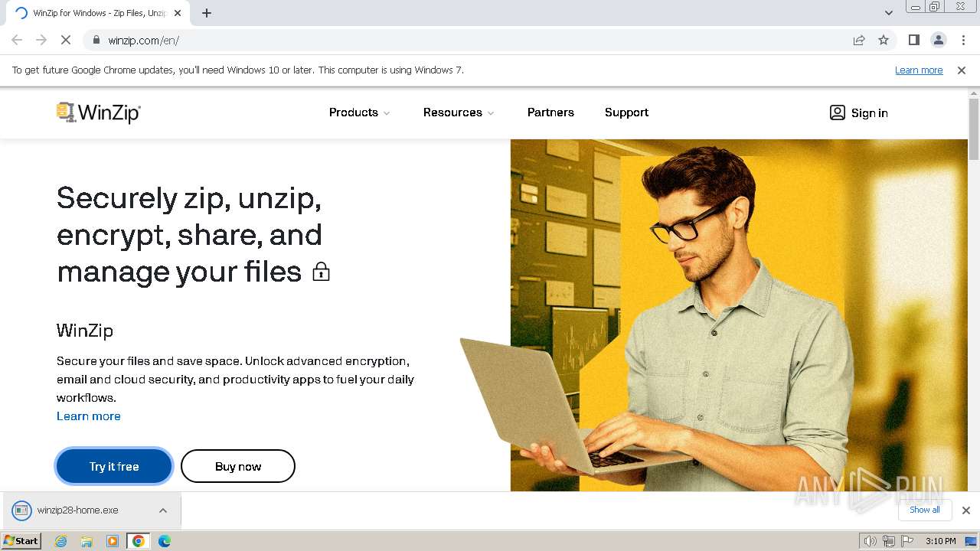Switch to Chrome in the taskbar
The height and width of the screenshot is (551, 980).
click(139, 541)
